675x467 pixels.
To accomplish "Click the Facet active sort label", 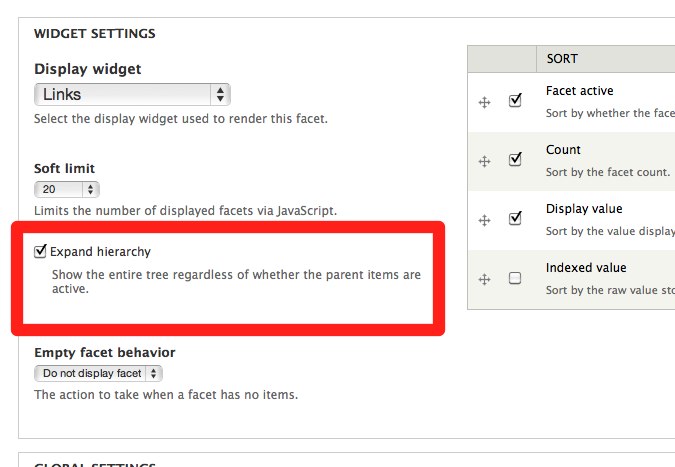I will [580, 91].
